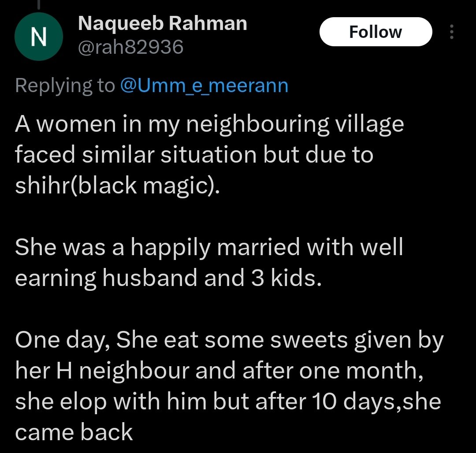Open the @Umm_e_meerann mention link
The image size is (476, 453).
[204, 85]
